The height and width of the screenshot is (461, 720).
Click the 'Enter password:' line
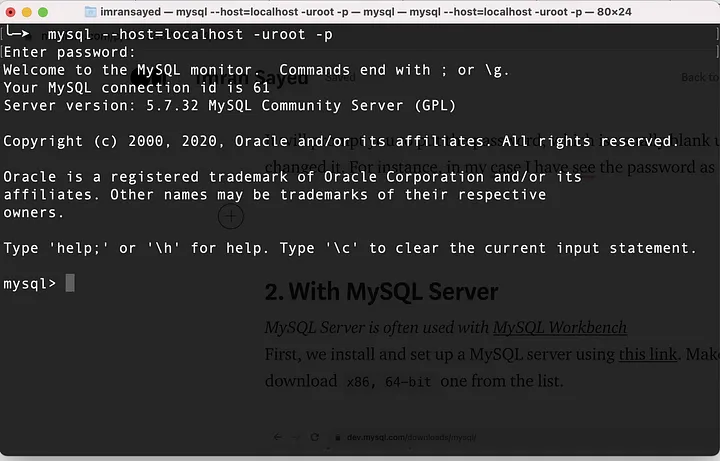point(70,52)
